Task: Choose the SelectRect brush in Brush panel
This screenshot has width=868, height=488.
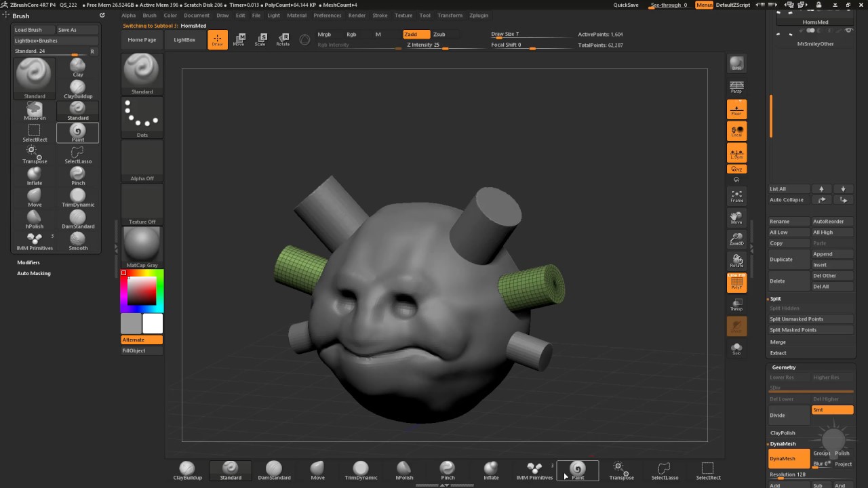Action: [35, 133]
